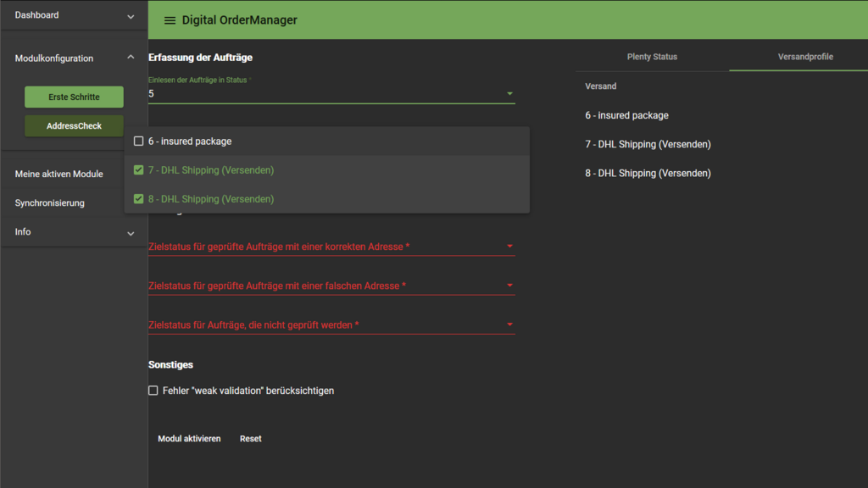The image size is (868, 488).
Task: Click the AddressCheck button
Action: [74, 126]
